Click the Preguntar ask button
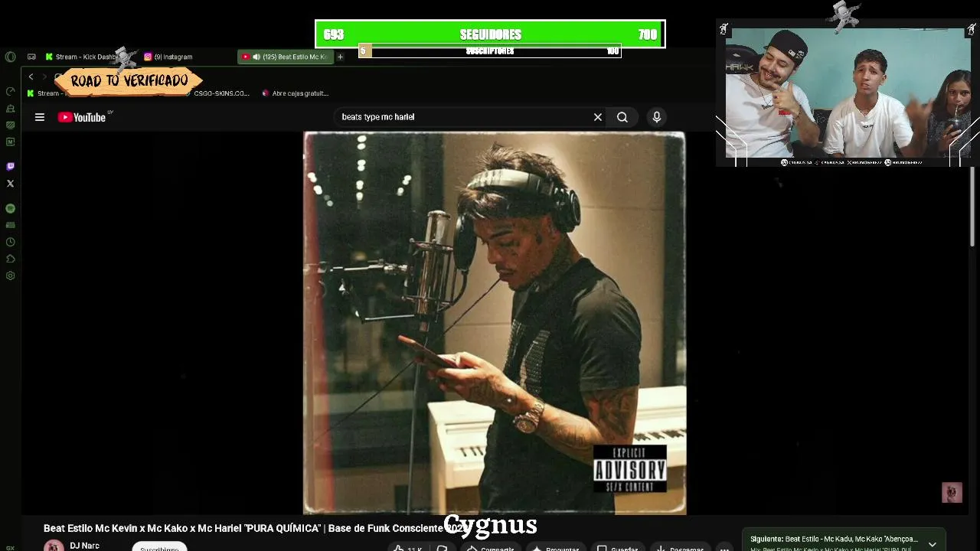Viewport: 980px width, 551px height. (x=557, y=548)
